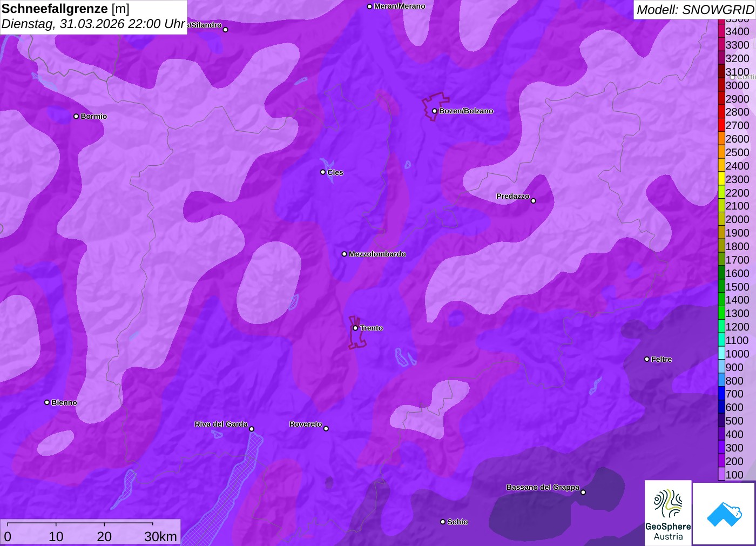Viewport: 756px width, 546px height.
Task: Select the 2000 m legend swatch
Action: tap(721, 219)
